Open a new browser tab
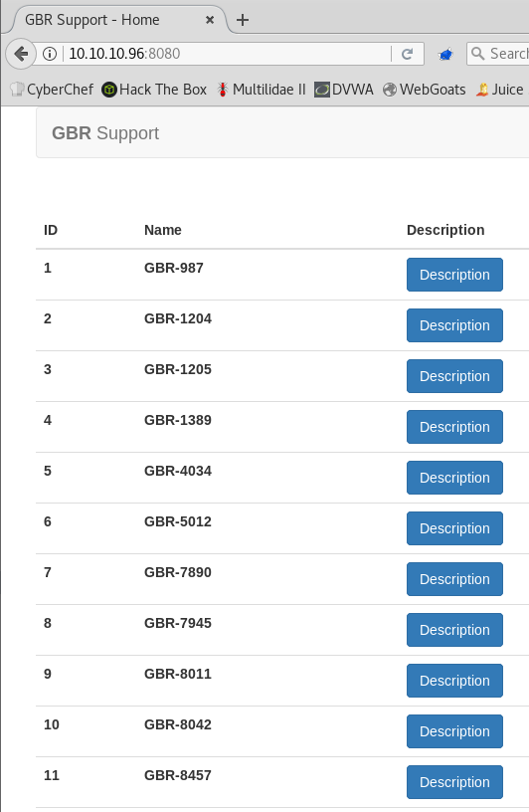Screen dimensions: 529x812 pos(243,20)
